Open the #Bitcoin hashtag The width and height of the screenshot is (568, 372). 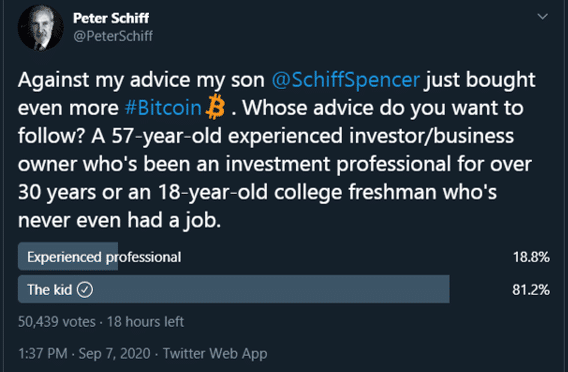point(163,108)
